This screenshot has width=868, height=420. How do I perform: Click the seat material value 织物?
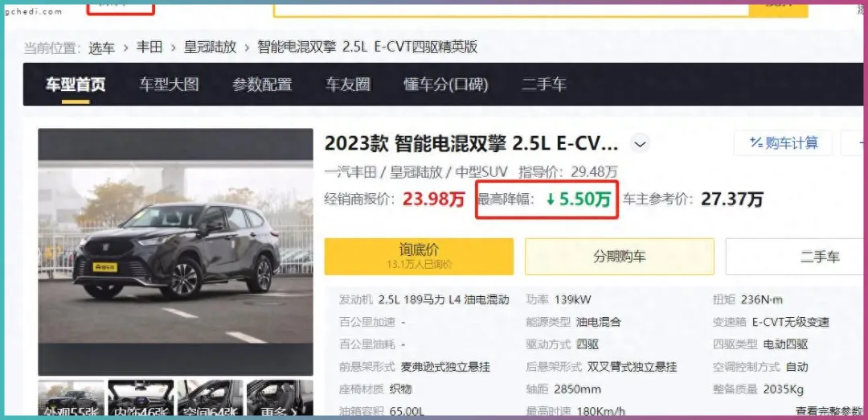(x=400, y=389)
